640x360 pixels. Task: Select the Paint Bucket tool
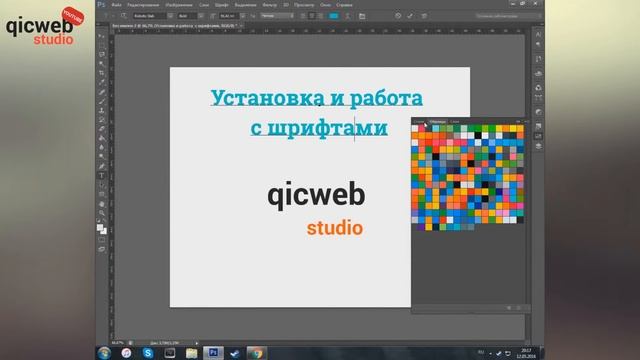tap(102, 138)
